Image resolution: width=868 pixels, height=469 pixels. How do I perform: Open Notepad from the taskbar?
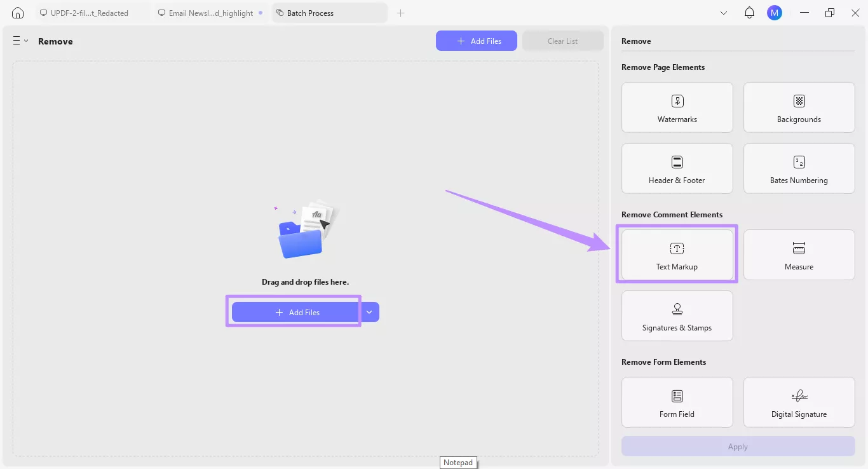click(458, 462)
